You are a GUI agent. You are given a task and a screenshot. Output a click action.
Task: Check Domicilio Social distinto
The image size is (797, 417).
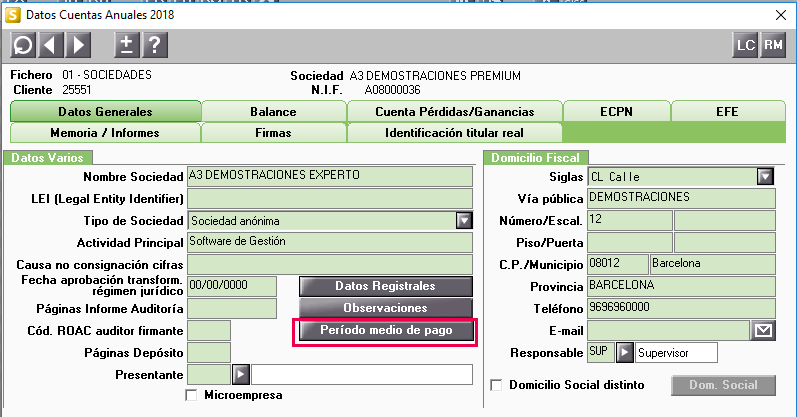496,385
